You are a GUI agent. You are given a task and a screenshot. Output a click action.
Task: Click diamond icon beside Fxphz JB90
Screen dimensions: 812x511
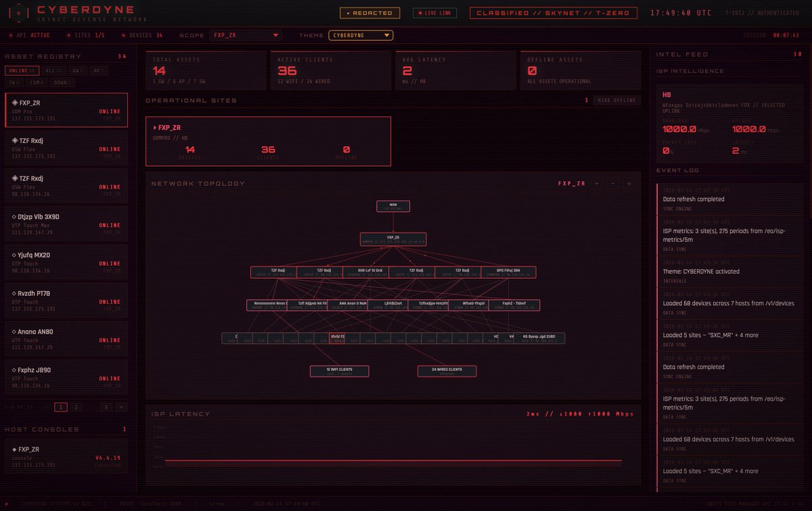pos(15,370)
